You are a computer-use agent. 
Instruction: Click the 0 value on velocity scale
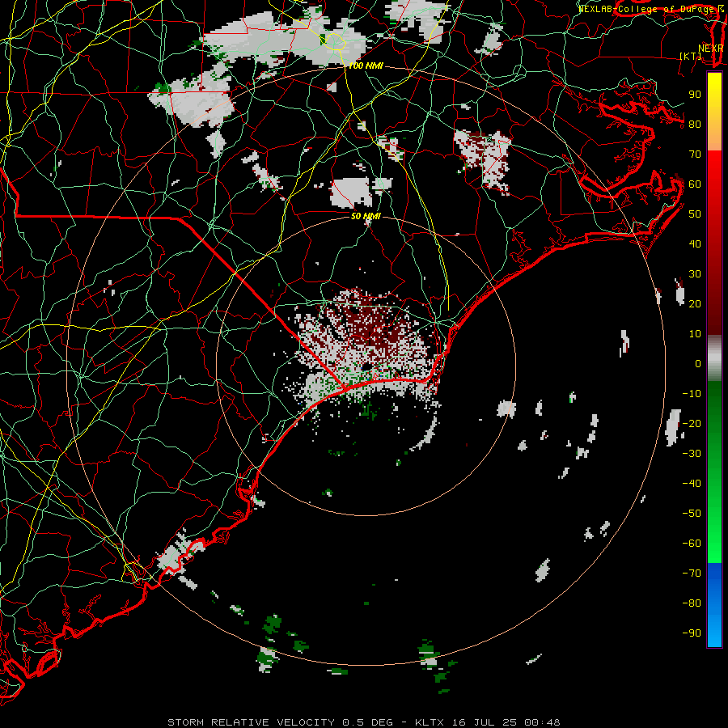(x=698, y=363)
